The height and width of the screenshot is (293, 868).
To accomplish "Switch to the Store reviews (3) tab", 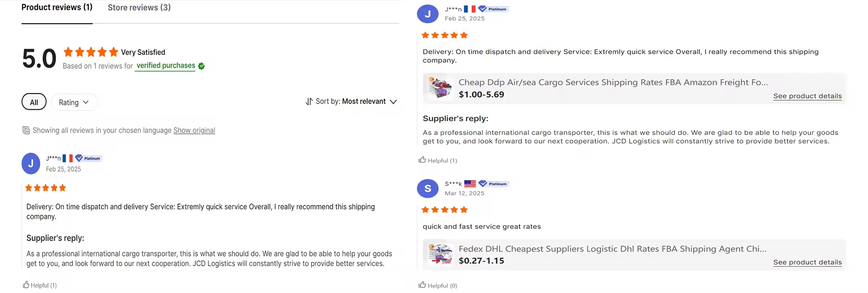I will point(139,8).
